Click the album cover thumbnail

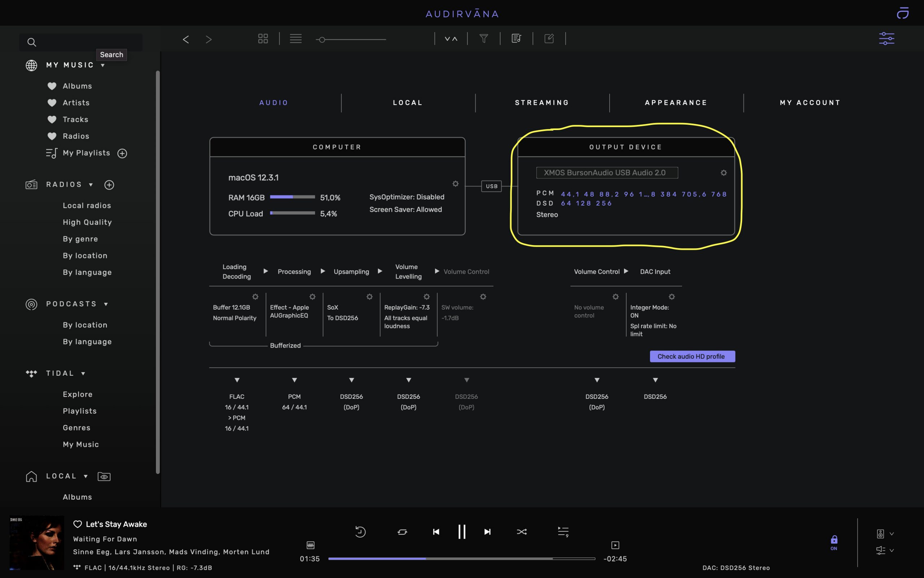click(x=37, y=543)
